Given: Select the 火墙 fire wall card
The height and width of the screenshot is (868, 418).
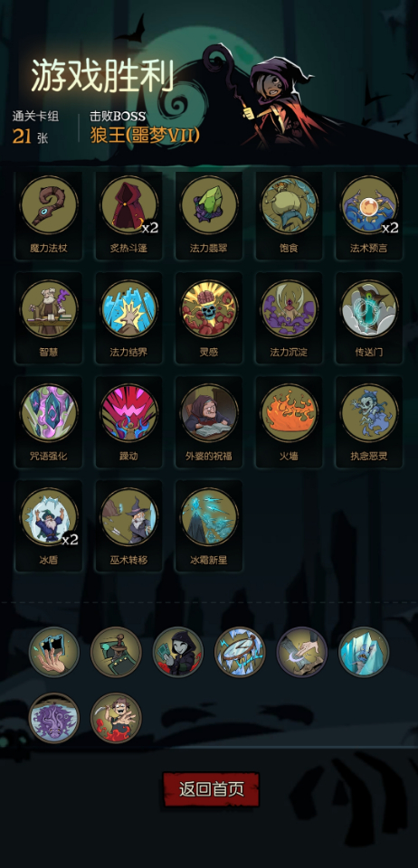Looking at the screenshot, I should (289, 413).
